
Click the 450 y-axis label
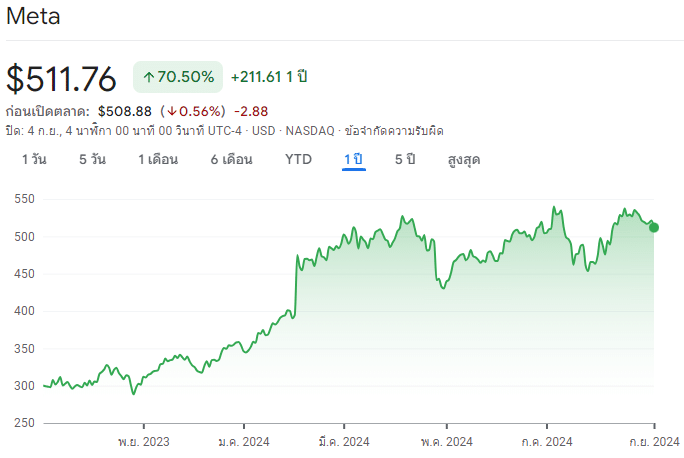tap(24, 274)
